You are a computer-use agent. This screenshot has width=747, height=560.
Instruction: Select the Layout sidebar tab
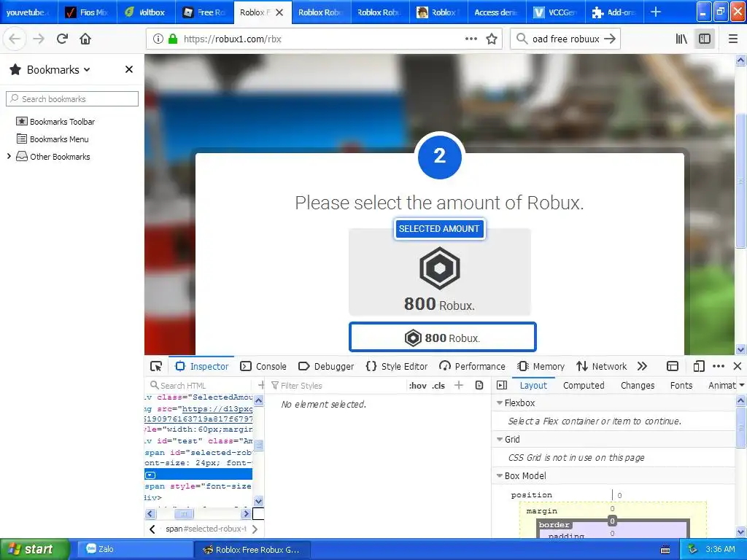pyautogui.click(x=533, y=385)
